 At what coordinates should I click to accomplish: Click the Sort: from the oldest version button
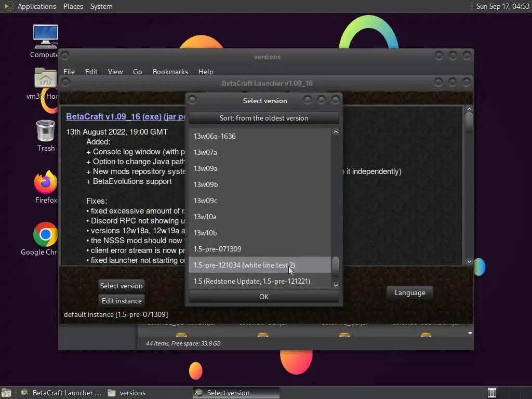[263, 118]
